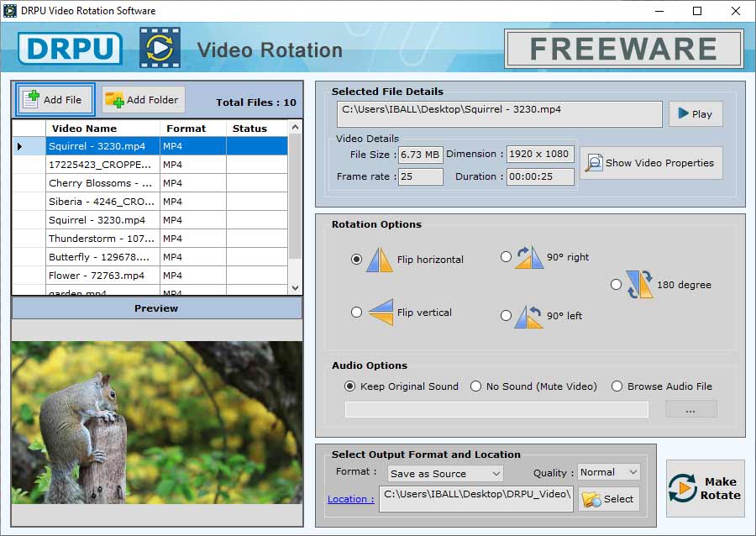Click the 180 degree rotation icon
The width and height of the screenshot is (756, 536).
[639, 285]
